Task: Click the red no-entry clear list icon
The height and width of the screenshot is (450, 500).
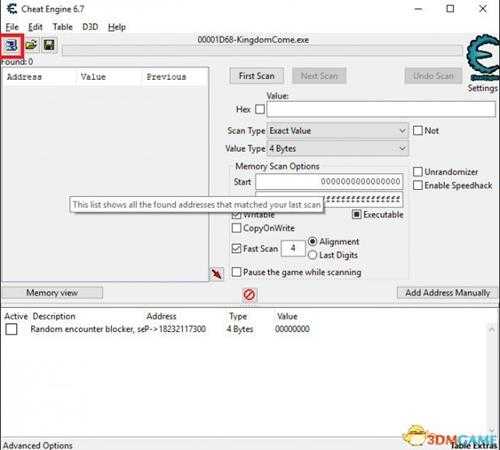Action: [x=249, y=295]
